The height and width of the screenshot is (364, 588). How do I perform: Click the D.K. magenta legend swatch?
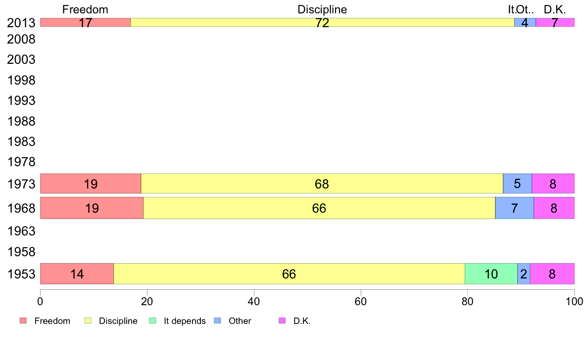[x=283, y=321]
